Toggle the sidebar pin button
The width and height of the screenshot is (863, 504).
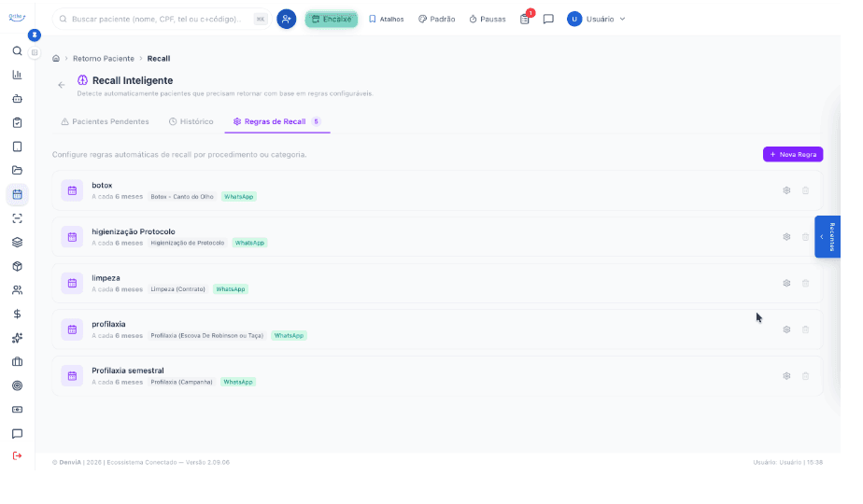[x=35, y=35]
